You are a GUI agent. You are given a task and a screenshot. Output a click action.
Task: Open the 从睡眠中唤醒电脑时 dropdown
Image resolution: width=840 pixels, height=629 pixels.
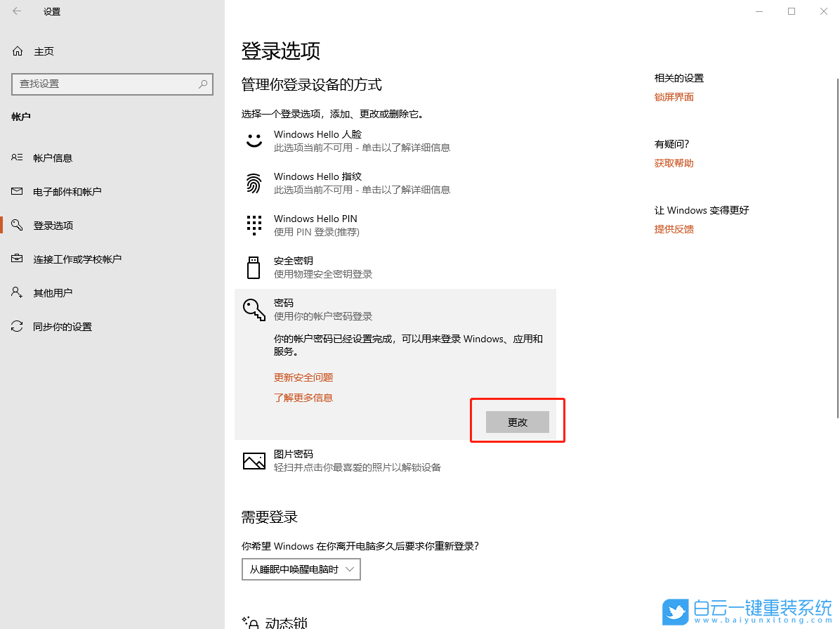301,569
